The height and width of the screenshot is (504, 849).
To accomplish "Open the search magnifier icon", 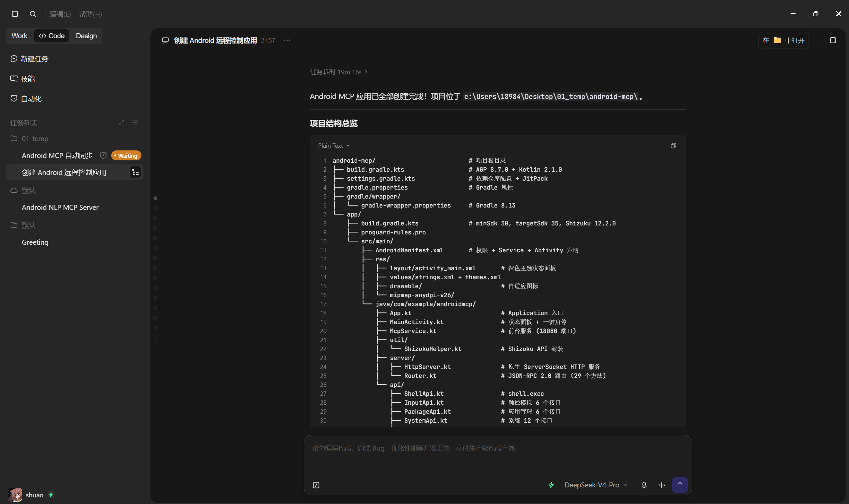I will pyautogui.click(x=33, y=14).
